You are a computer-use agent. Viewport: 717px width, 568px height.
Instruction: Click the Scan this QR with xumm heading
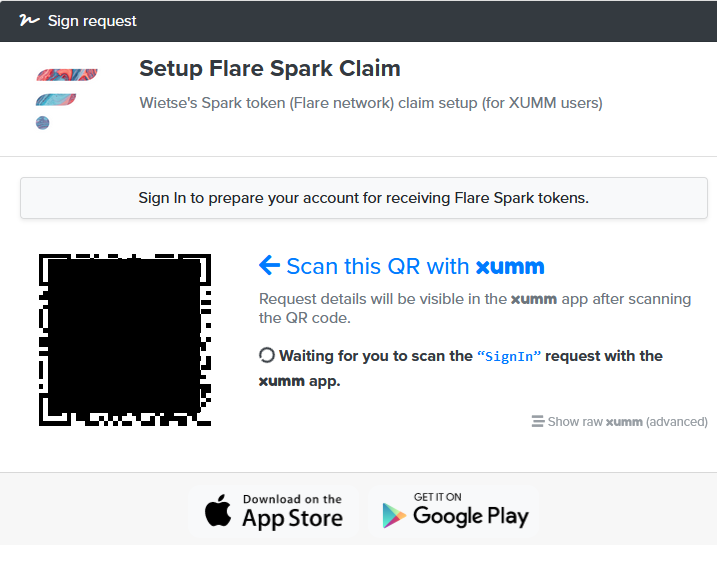coord(401,266)
